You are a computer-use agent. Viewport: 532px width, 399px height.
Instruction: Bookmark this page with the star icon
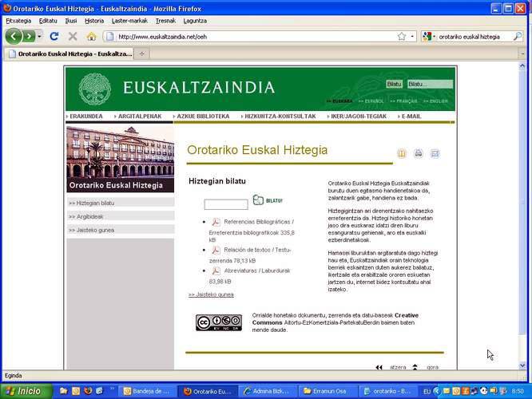(x=402, y=36)
